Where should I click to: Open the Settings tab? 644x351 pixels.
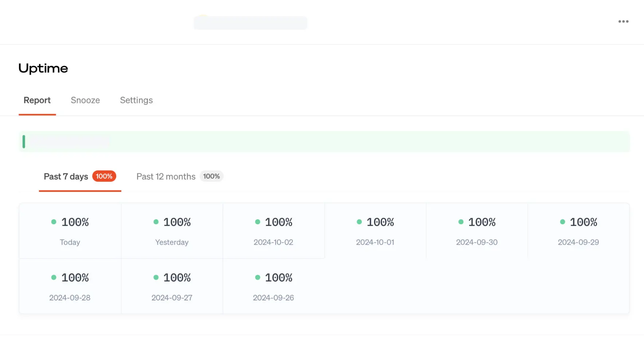pos(136,100)
